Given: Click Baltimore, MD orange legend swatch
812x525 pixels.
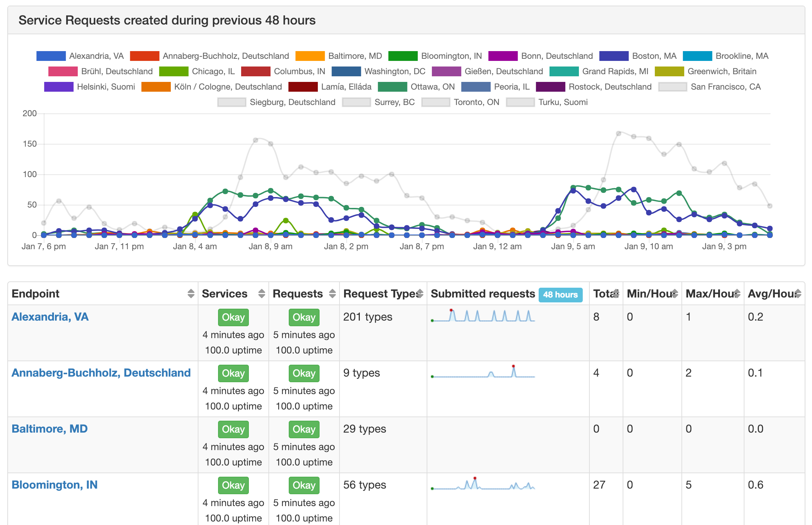Looking at the screenshot, I should coord(310,56).
